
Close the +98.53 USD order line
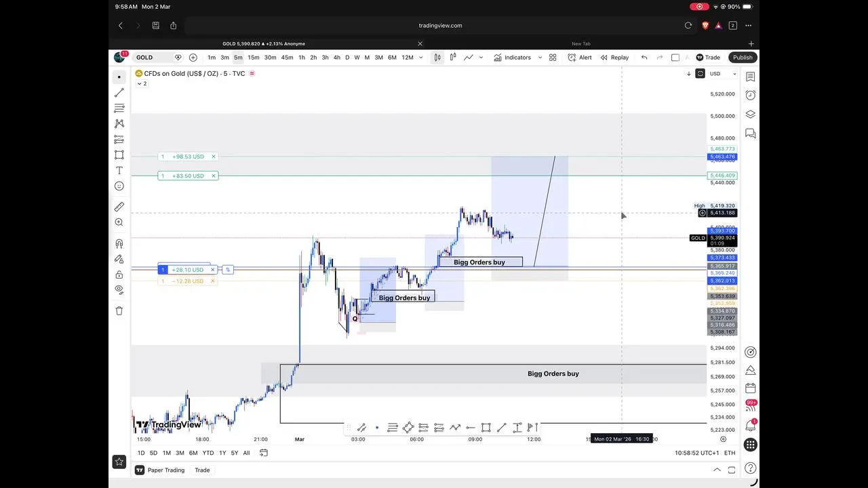pyautogui.click(x=213, y=157)
